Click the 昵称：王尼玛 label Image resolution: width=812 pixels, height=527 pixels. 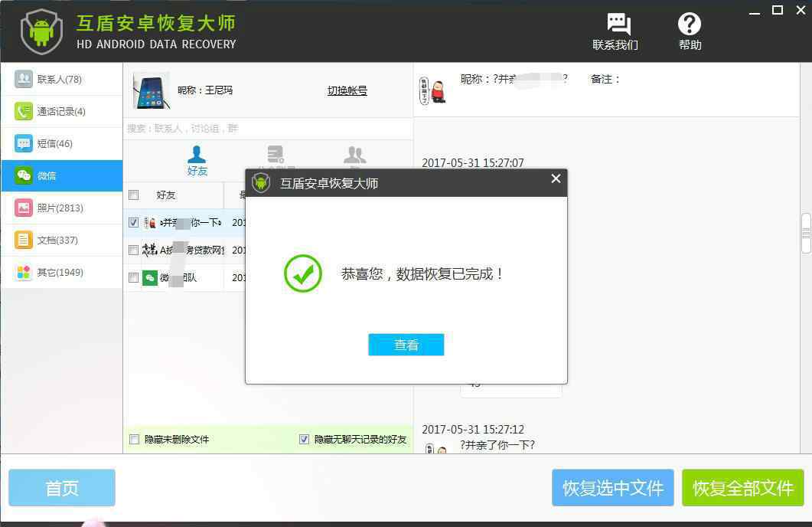pyautogui.click(x=205, y=90)
